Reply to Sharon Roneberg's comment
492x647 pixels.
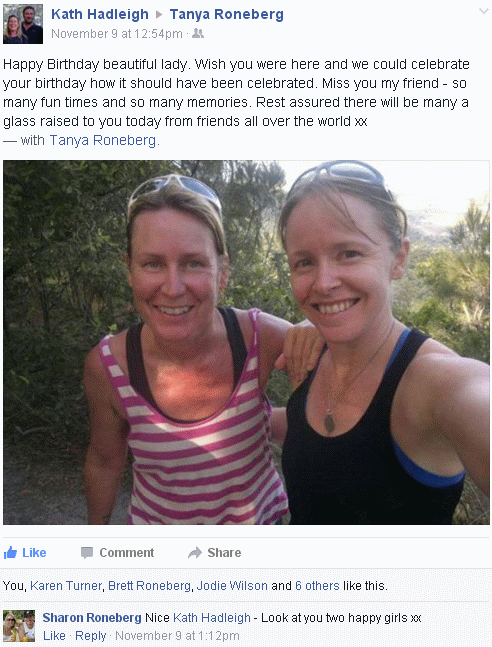90,636
